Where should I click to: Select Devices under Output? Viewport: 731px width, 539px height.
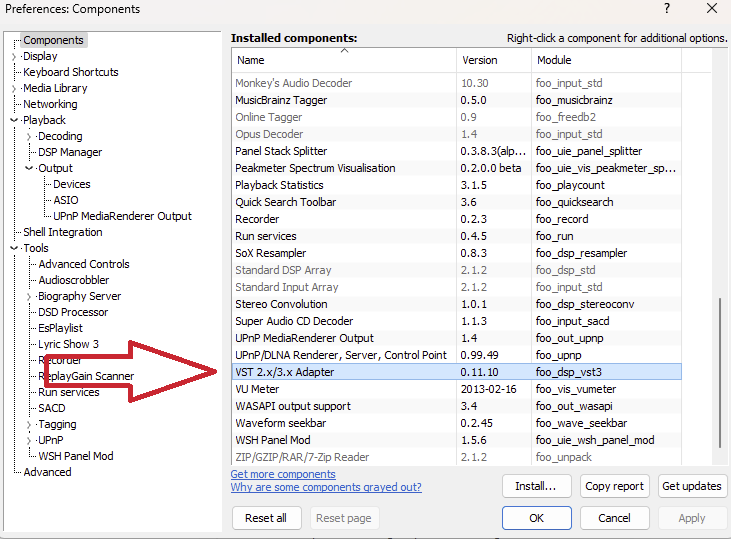[72, 184]
